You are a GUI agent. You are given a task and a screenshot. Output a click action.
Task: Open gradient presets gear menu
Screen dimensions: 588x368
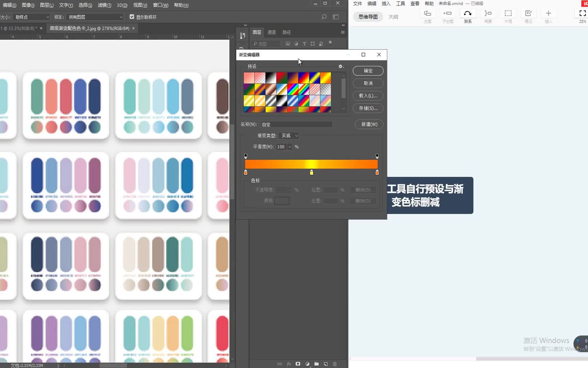[x=341, y=66]
